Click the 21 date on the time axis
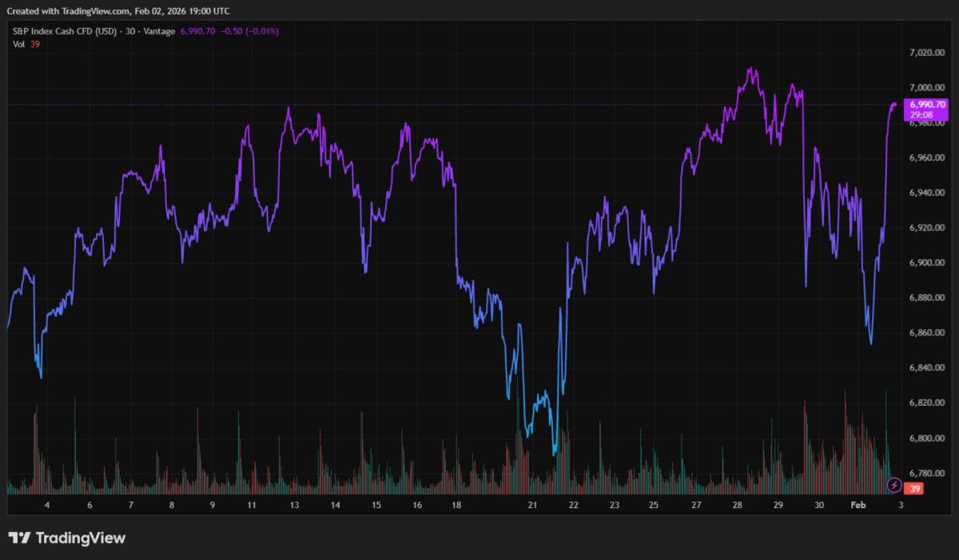 tap(531, 505)
